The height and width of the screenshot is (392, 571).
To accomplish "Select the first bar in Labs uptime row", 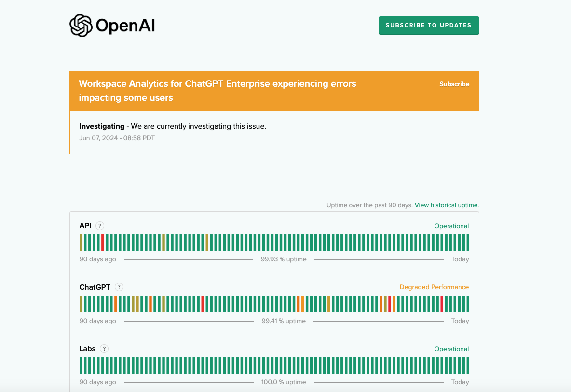I will (x=81, y=365).
